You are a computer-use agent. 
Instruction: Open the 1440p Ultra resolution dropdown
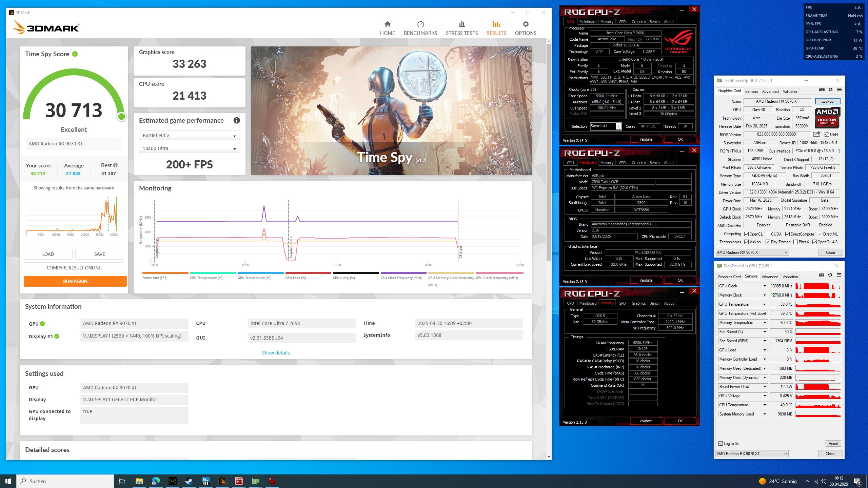(189, 148)
